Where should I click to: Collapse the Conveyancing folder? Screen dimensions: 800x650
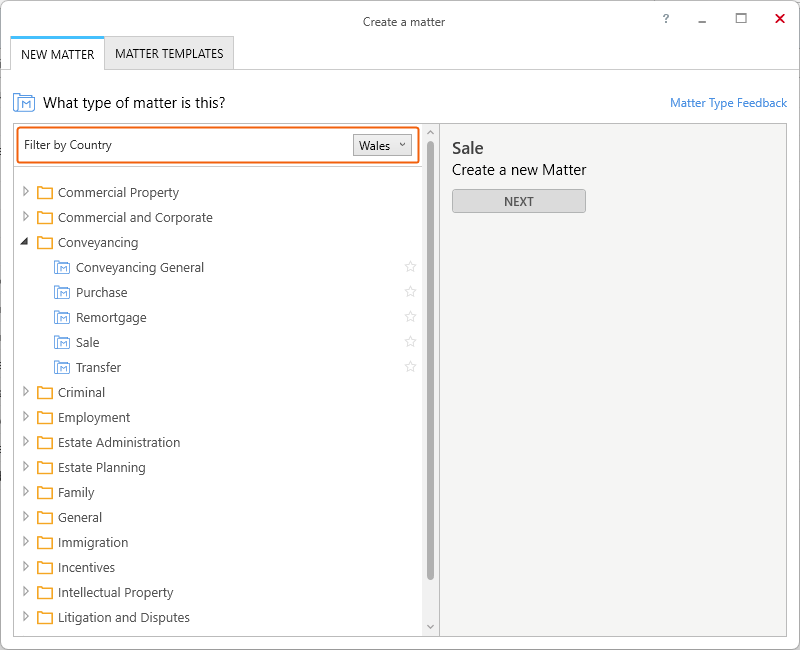pos(24,242)
